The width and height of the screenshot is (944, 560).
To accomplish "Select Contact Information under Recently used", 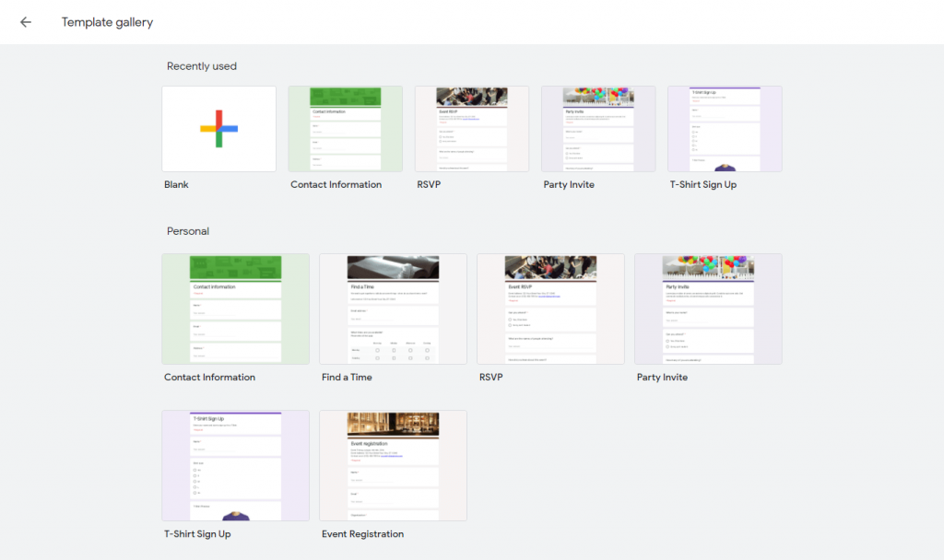I will (345, 128).
